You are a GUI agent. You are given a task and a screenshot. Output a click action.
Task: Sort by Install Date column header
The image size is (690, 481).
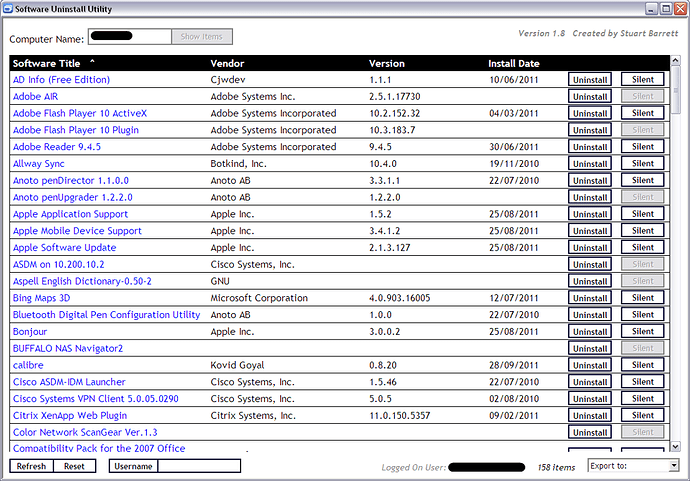tap(514, 63)
